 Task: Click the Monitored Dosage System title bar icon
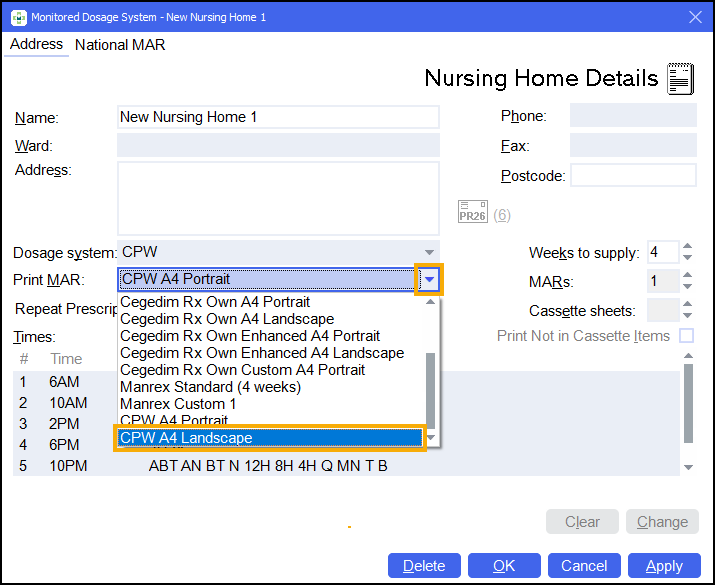(x=17, y=16)
